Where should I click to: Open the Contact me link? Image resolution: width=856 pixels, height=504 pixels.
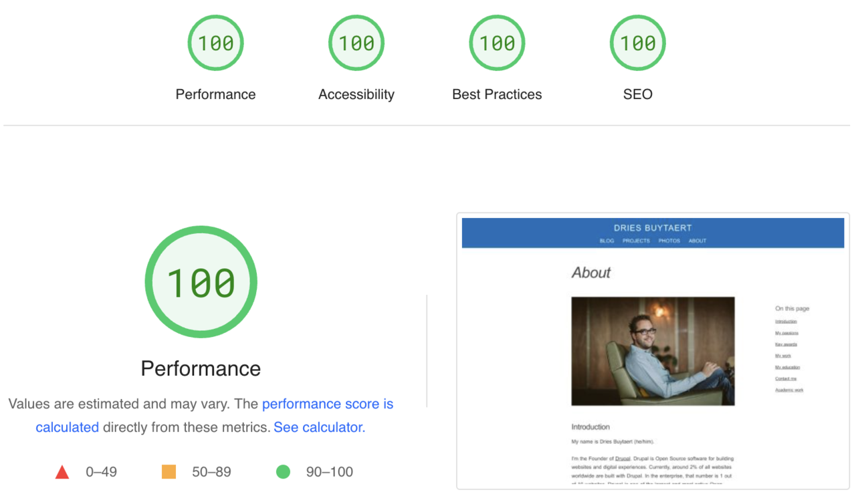tap(786, 378)
